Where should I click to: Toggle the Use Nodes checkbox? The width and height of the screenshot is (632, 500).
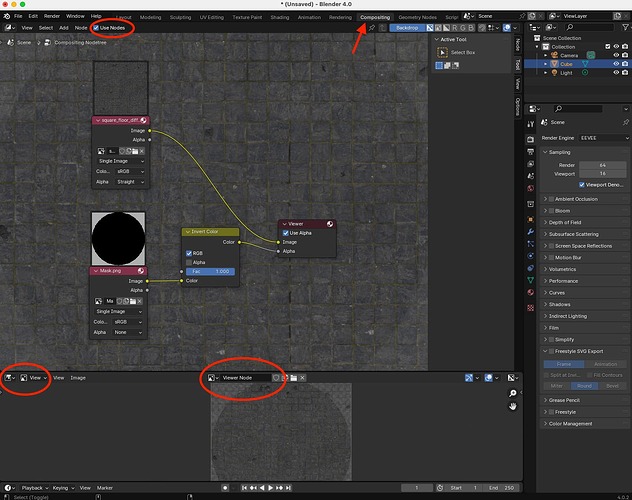pos(96,28)
